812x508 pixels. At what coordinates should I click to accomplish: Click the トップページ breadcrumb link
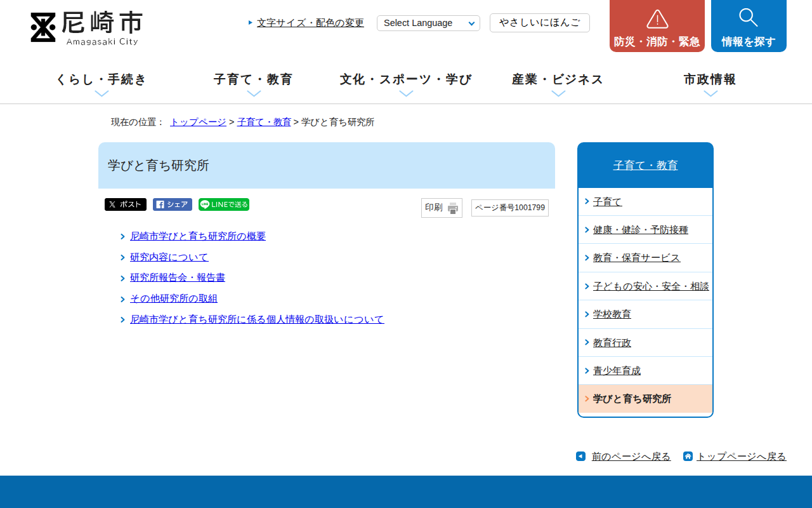tap(198, 122)
